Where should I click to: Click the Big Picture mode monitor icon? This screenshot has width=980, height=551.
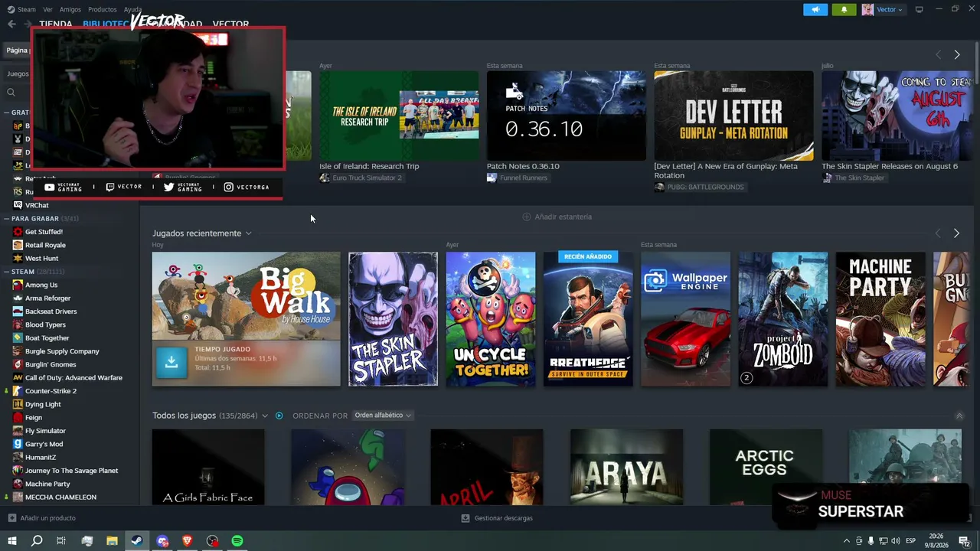pos(919,9)
